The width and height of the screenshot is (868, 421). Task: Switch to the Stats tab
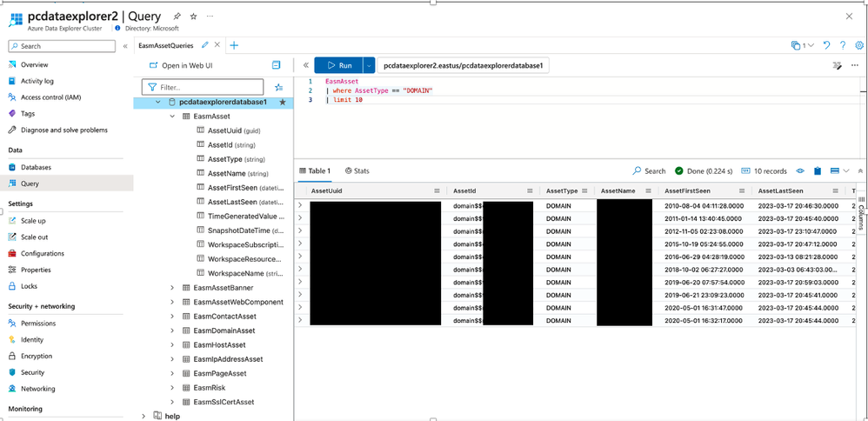coord(357,171)
